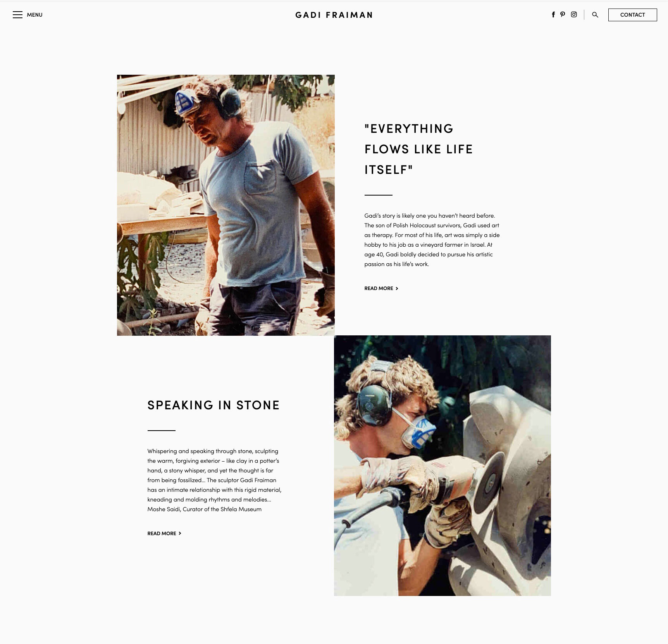Click the "Everything Flows Like Life Itself" heading
The height and width of the screenshot is (644, 668).
419,149
